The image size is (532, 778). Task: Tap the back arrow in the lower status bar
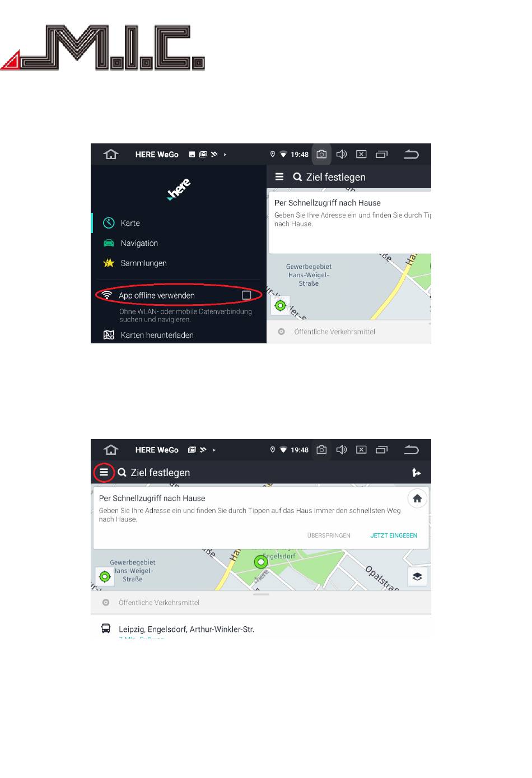click(411, 450)
